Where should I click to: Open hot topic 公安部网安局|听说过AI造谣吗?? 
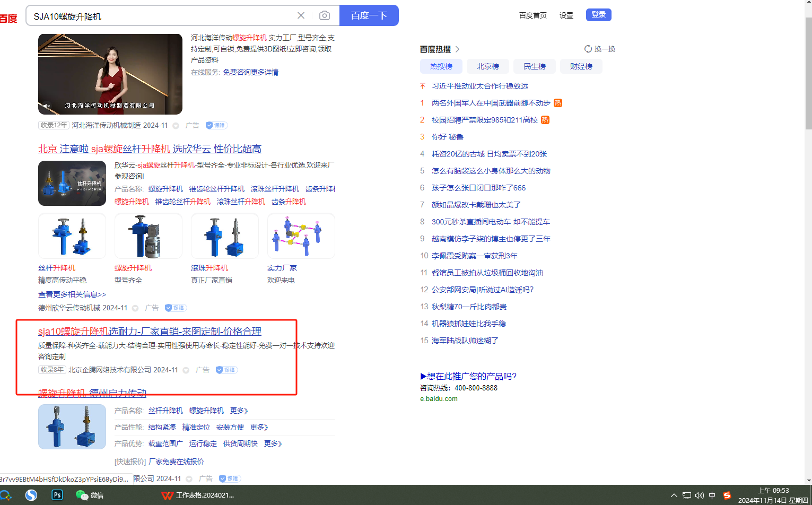(x=483, y=290)
